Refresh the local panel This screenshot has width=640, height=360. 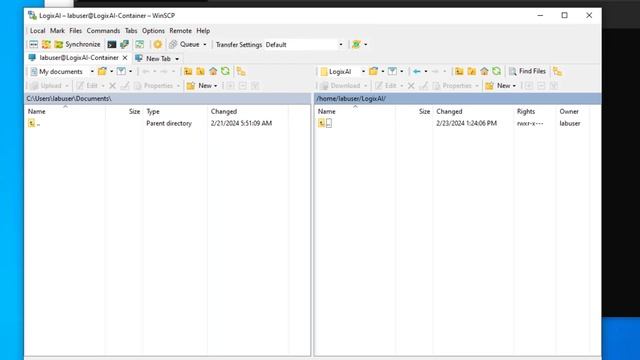click(225, 71)
